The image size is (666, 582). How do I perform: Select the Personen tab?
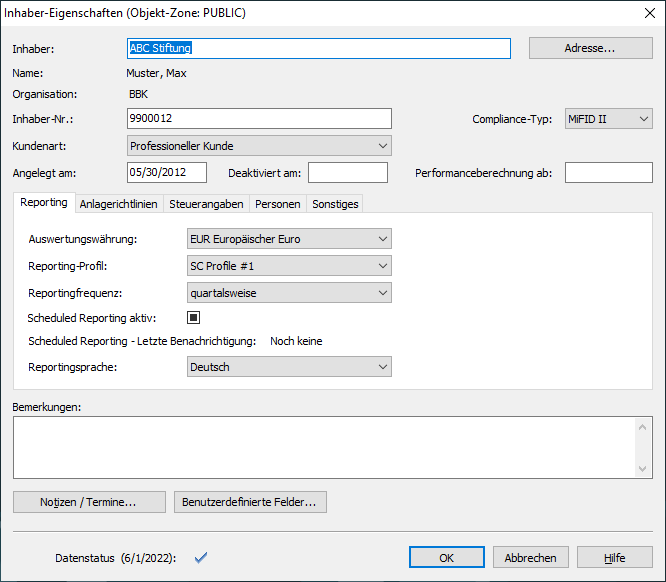coord(277,204)
